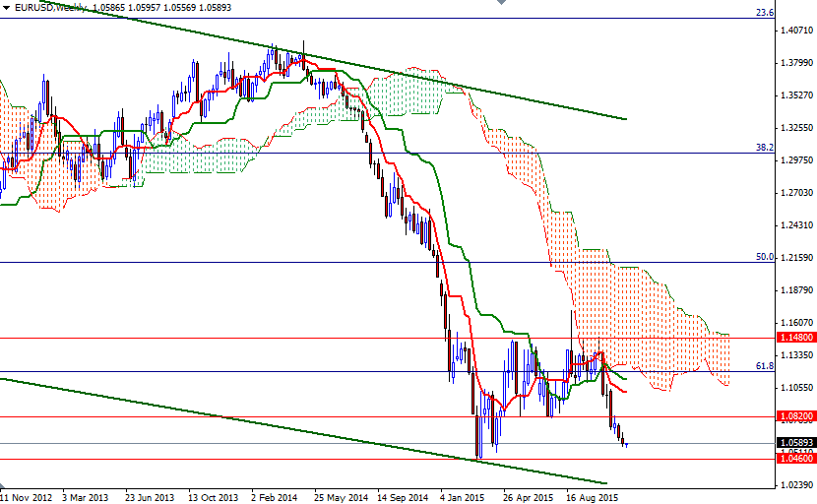Click the 1.13350 price axis value
817x504 pixels.
point(796,355)
